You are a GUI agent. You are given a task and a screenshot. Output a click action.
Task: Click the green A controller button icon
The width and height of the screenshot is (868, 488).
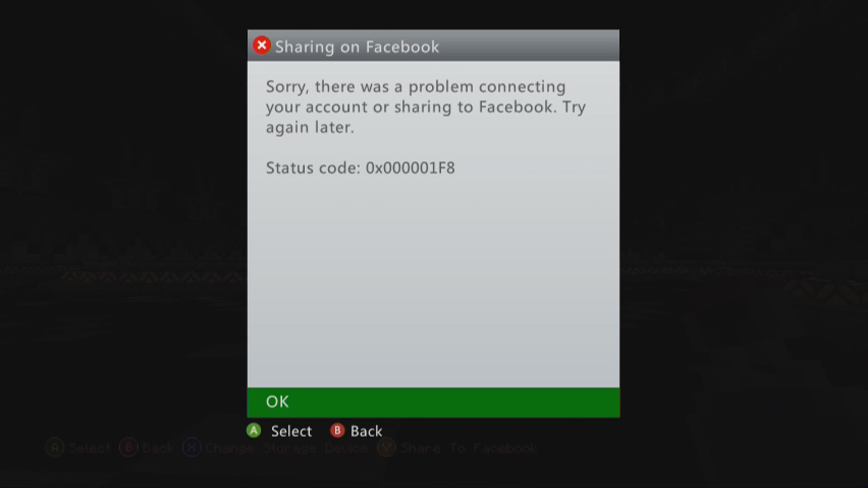254,431
